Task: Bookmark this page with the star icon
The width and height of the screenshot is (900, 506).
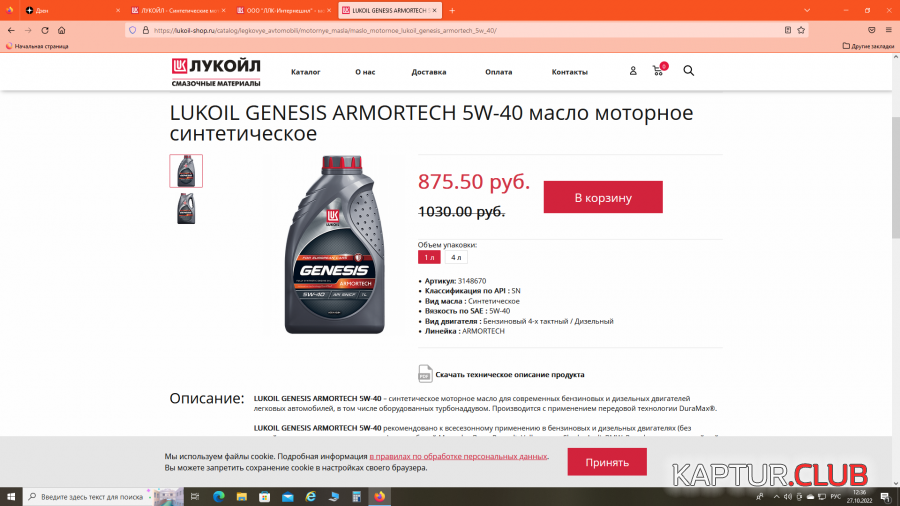Action: [x=801, y=30]
